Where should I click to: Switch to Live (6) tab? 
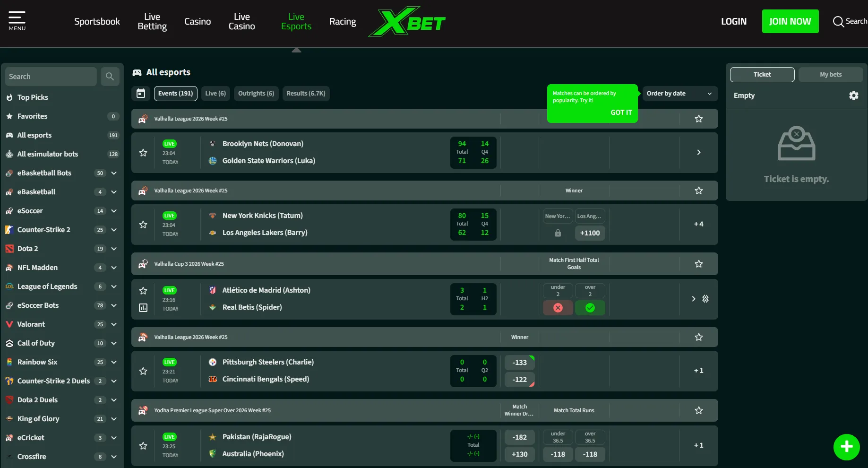click(215, 94)
